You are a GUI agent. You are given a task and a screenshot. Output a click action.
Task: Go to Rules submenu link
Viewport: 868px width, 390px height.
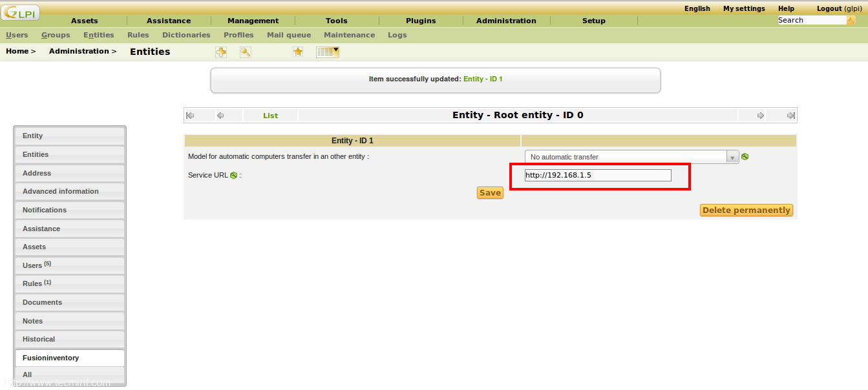138,35
